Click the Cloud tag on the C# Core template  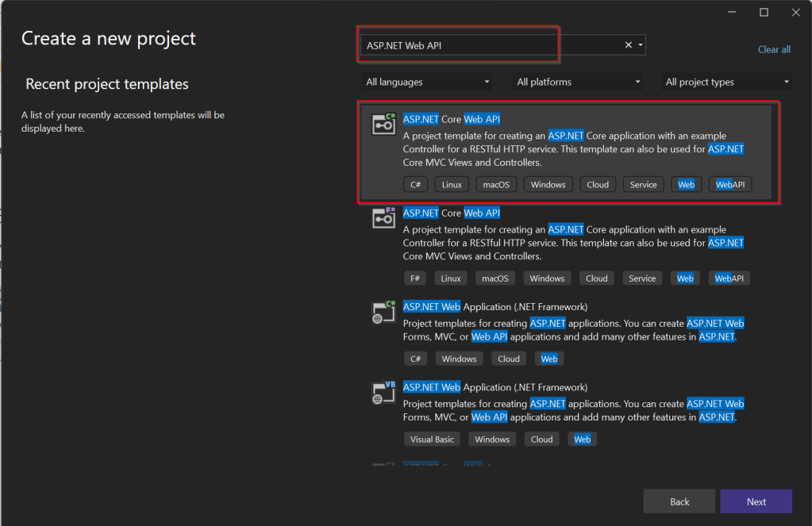coord(598,184)
